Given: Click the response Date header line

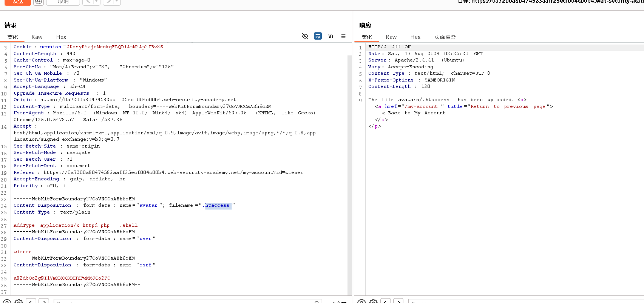Looking at the screenshot, I should tap(426, 54).
